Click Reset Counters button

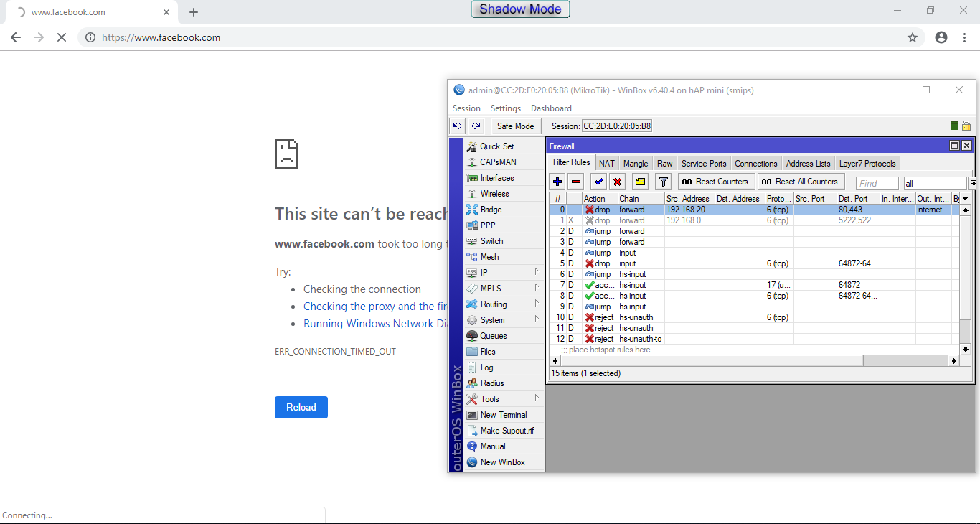tap(717, 182)
